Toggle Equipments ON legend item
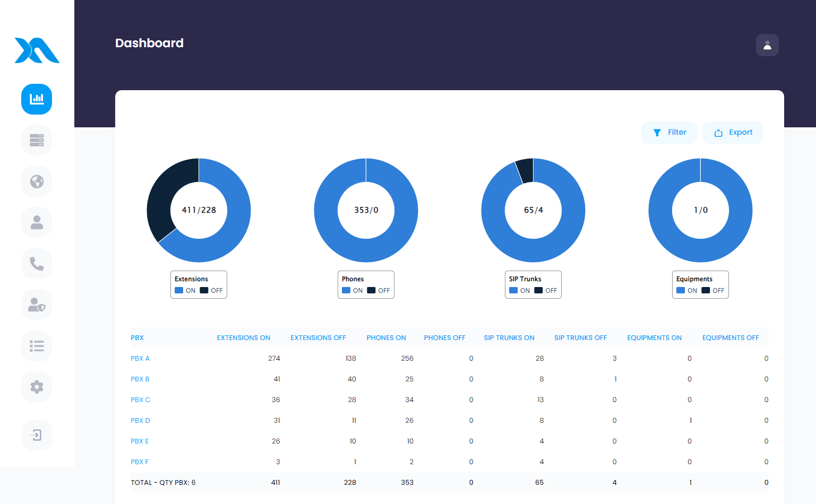816x504 pixels. click(687, 290)
